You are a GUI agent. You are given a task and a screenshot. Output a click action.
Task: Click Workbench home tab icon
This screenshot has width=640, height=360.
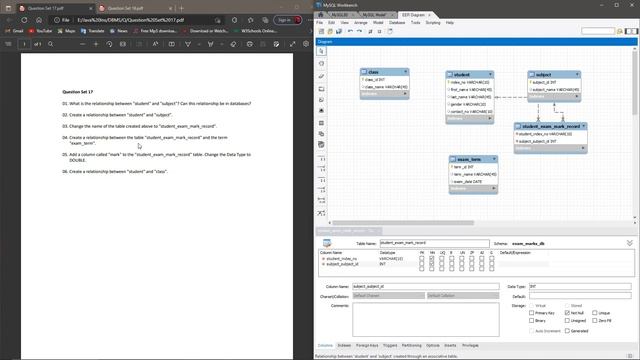pyautogui.click(x=321, y=15)
